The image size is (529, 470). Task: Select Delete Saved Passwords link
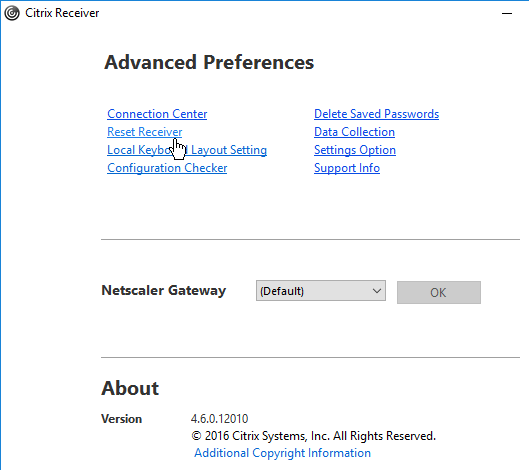376,114
